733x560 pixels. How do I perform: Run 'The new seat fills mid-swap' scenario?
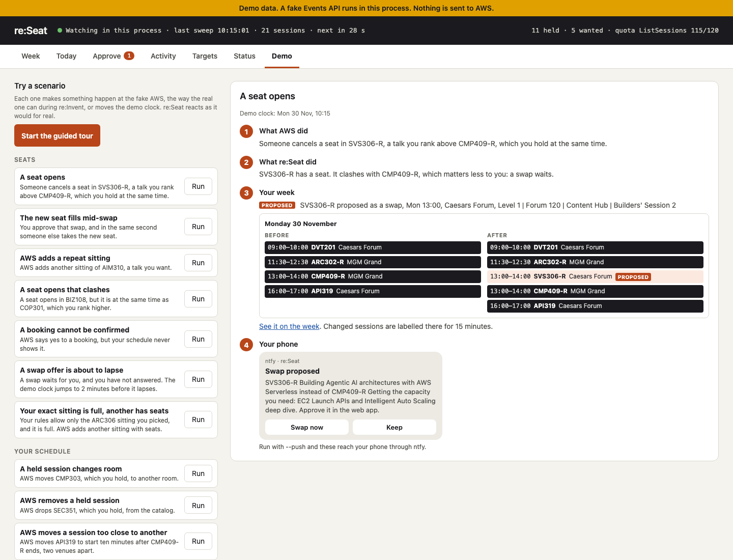(198, 227)
